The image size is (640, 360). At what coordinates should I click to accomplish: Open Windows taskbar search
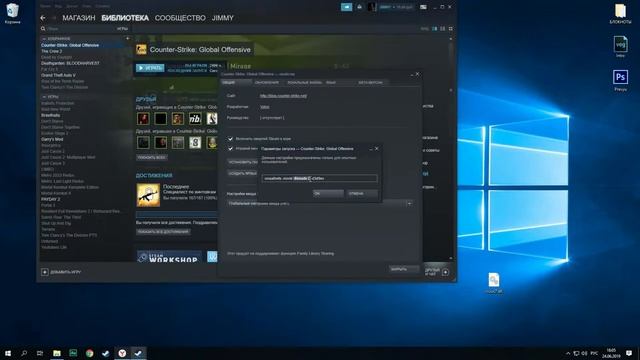point(24,353)
